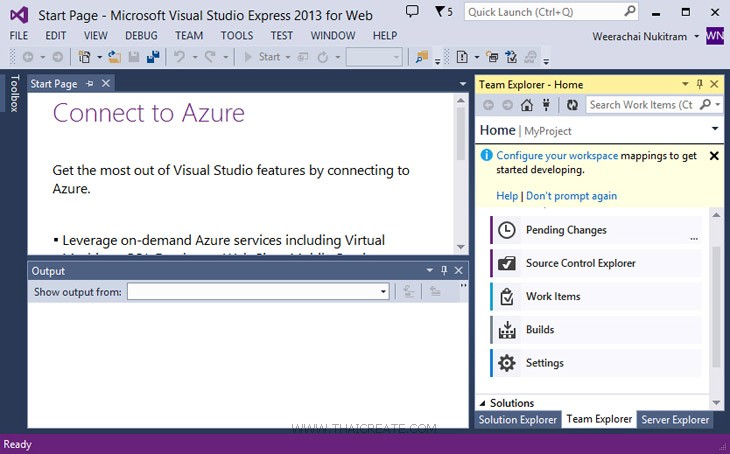Open the notifications flag showing 5
The image size is (730, 454).
point(443,12)
